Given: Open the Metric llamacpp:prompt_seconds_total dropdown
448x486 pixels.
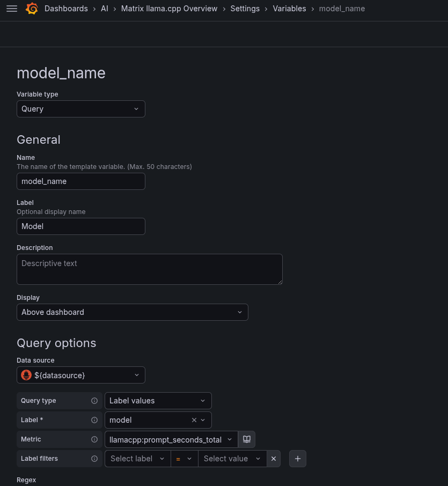Looking at the screenshot, I should click(x=171, y=439).
